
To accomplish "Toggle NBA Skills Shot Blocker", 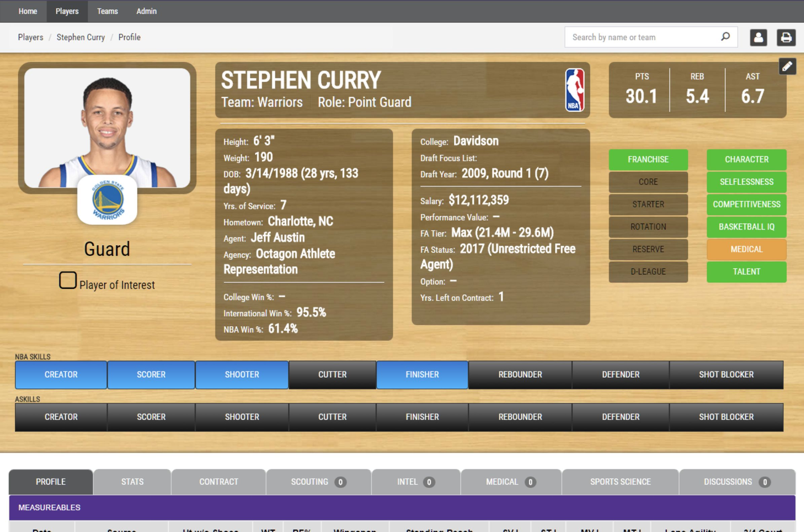I will click(726, 375).
